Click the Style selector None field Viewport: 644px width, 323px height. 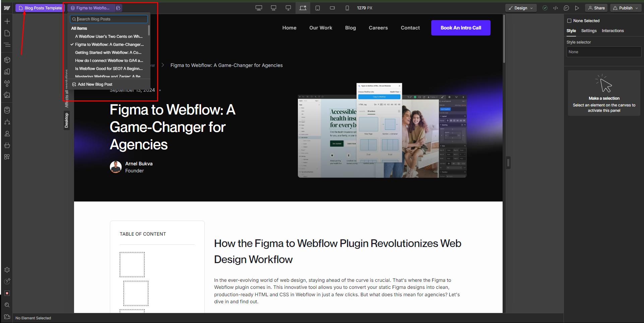[604, 52]
